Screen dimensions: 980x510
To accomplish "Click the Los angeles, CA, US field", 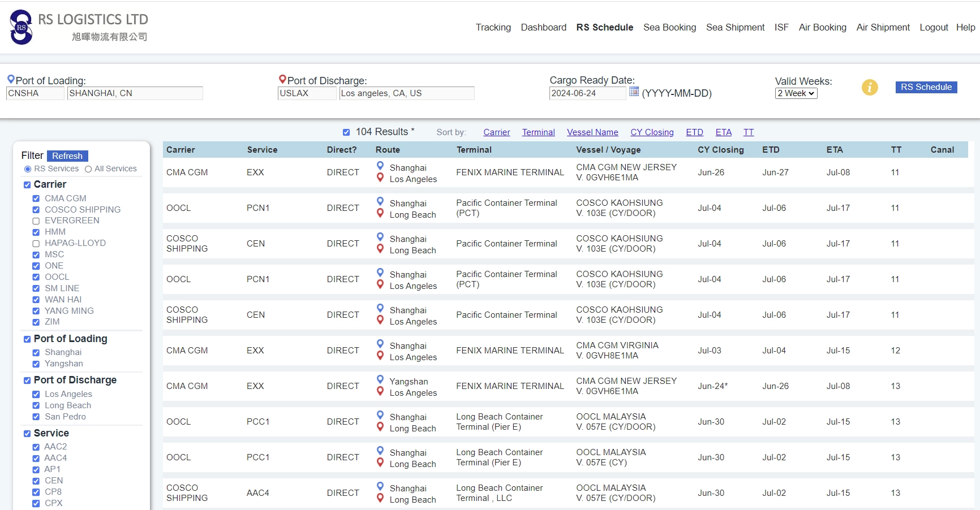I will pyautogui.click(x=406, y=93).
